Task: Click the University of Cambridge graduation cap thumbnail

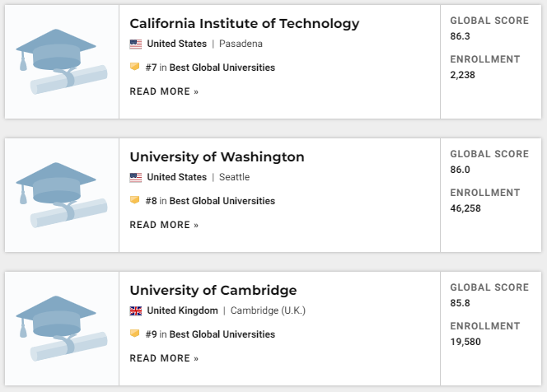Action: (62, 329)
